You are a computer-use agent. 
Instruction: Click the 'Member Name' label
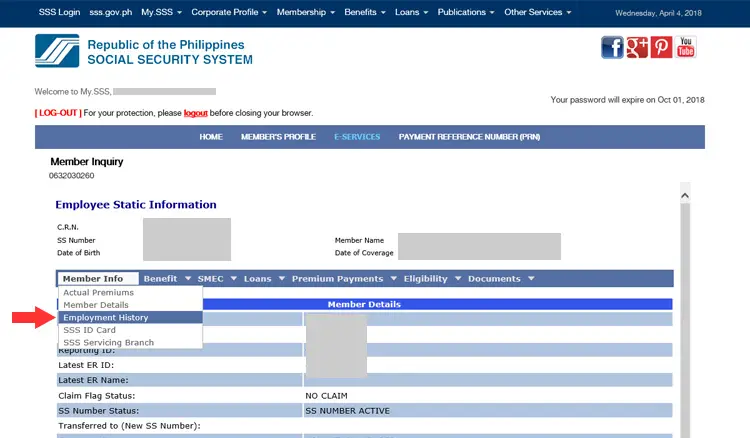click(359, 240)
